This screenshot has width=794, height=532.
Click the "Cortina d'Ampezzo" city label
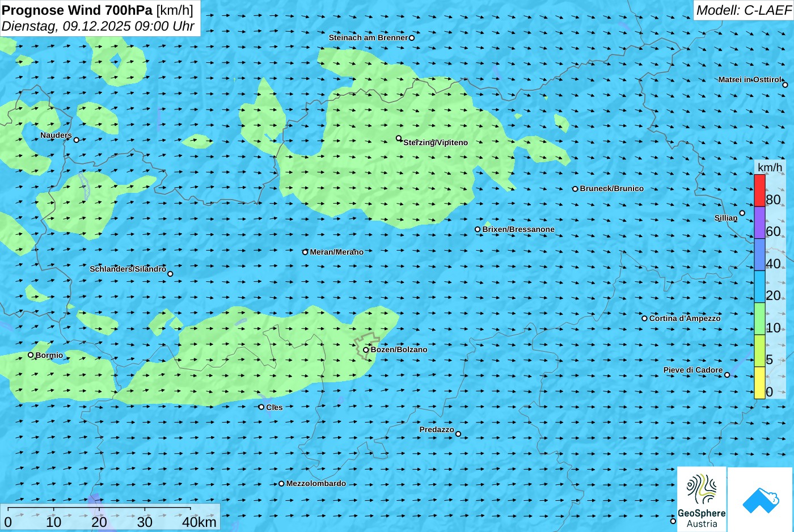pos(685,319)
